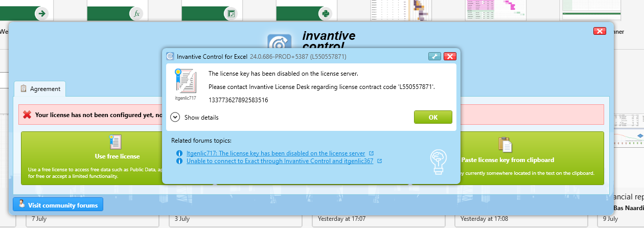Click the '3 July' file entry

[182, 219]
